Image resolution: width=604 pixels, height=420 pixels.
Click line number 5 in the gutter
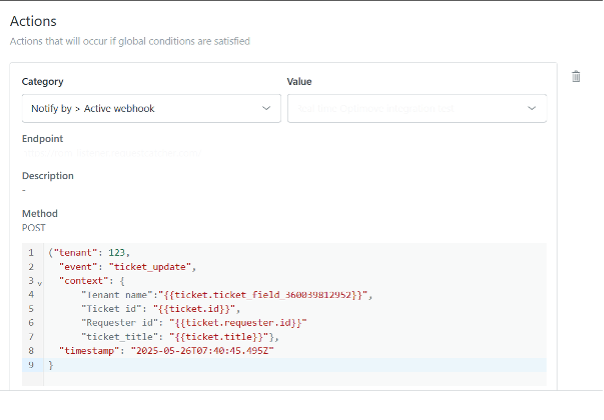pos(31,309)
